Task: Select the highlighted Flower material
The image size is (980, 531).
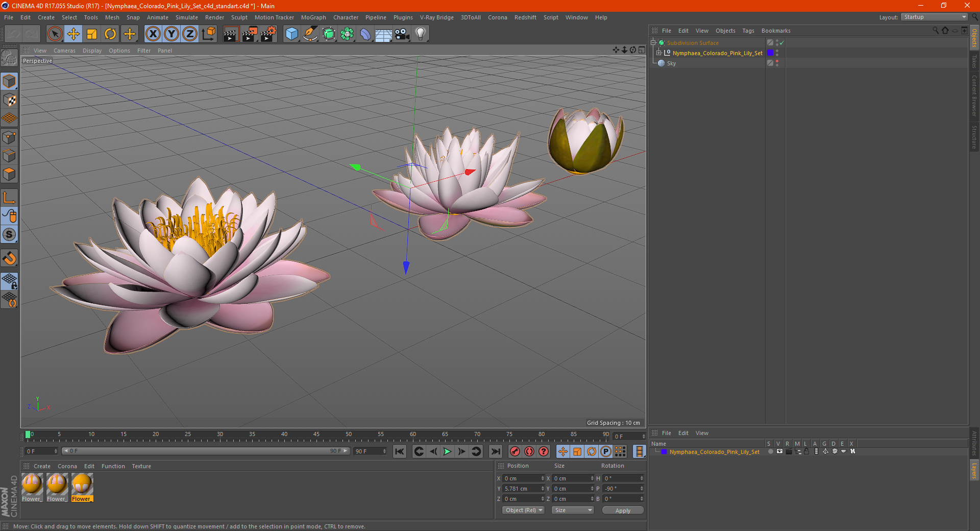Action: 82,487
